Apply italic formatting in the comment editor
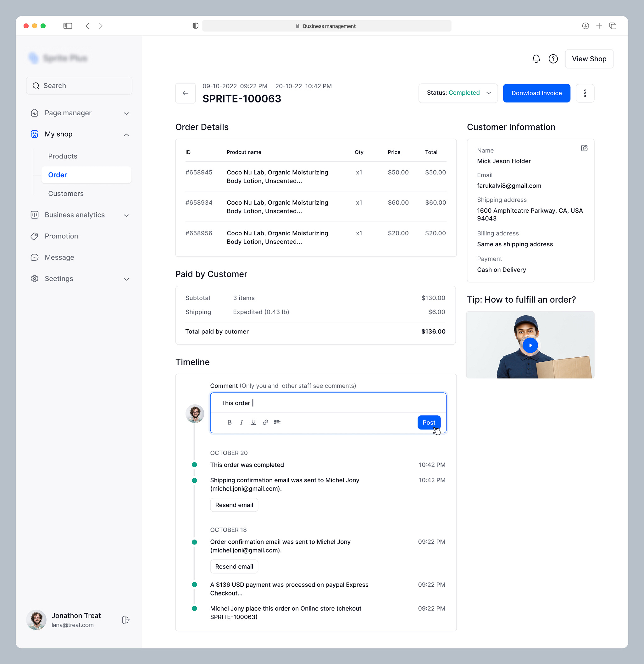644x664 pixels. pyautogui.click(x=242, y=422)
